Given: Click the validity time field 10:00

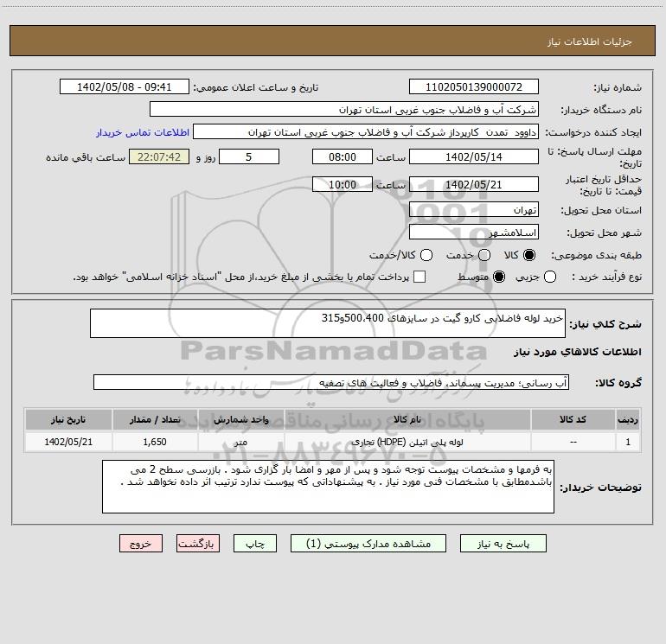Looking at the screenshot, I should [x=343, y=184].
